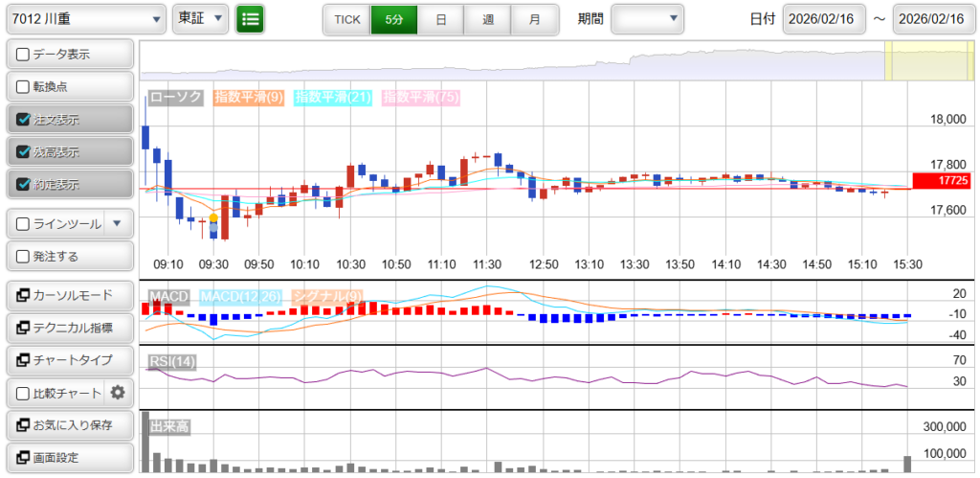The width and height of the screenshot is (980, 478).
Task: Open the 東証 exchange dropdown
Action: (x=201, y=19)
